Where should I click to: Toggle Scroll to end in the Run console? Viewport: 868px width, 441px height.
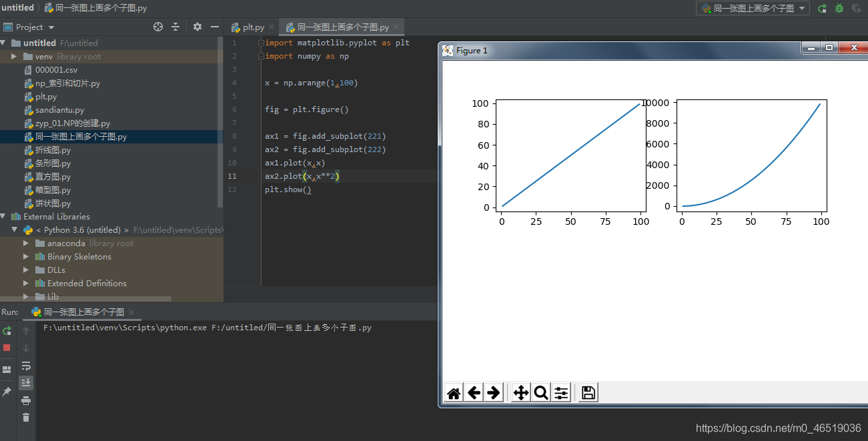point(26,383)
